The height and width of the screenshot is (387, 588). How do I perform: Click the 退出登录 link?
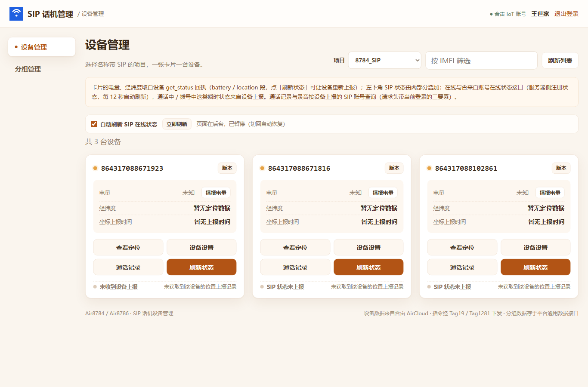coord(566,14)
